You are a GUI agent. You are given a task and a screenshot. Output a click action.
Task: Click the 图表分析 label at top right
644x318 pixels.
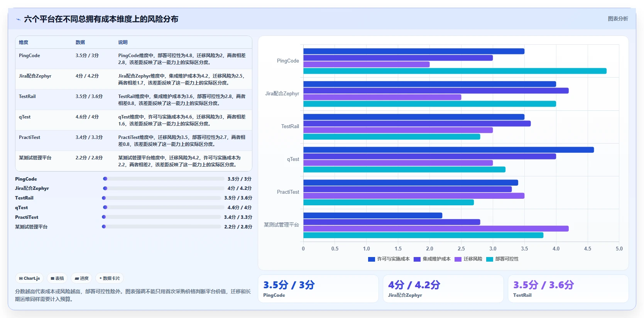618,19
